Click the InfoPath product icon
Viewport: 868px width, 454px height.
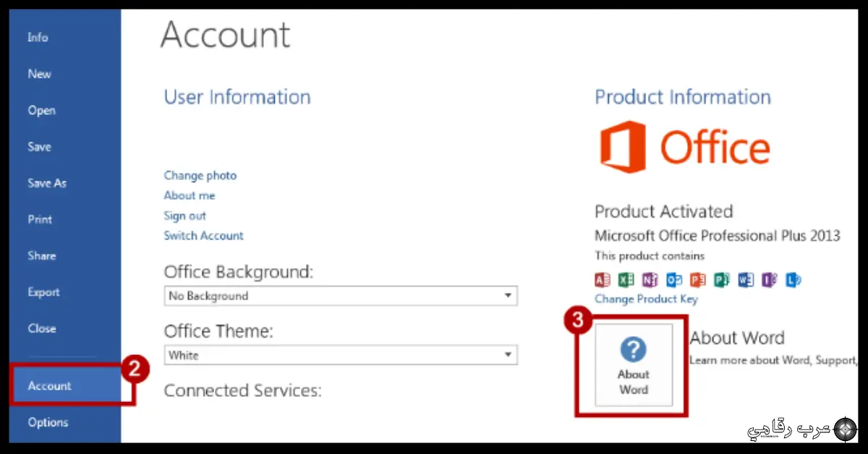(x=770, y=280)
